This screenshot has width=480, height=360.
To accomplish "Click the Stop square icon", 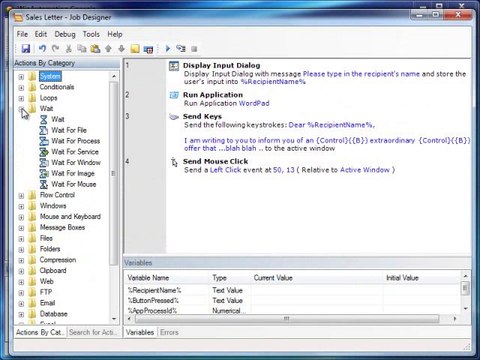I will pos(194,49).
